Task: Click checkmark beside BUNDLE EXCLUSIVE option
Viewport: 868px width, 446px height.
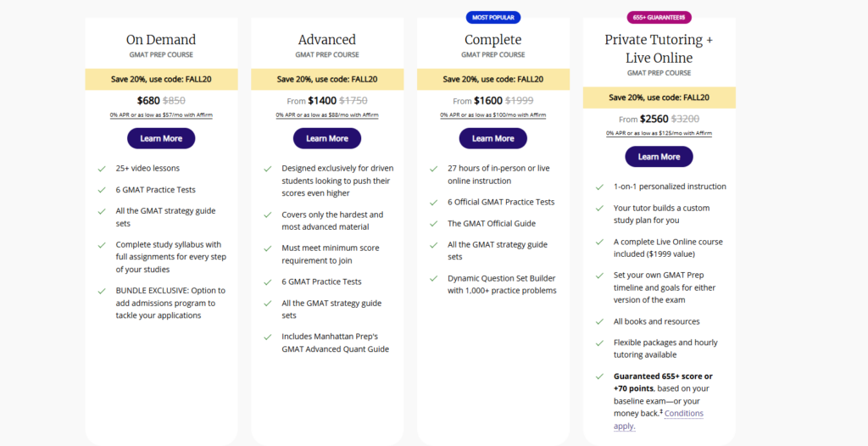Action: tap(102, 290)
